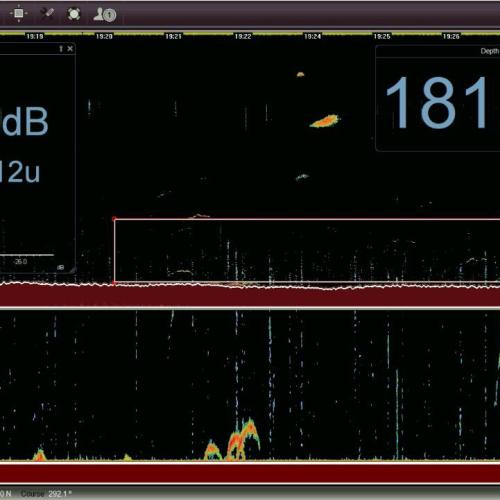
Task: Click the Depth pane title
Action: pyautogui.click(x=490, y=51)
